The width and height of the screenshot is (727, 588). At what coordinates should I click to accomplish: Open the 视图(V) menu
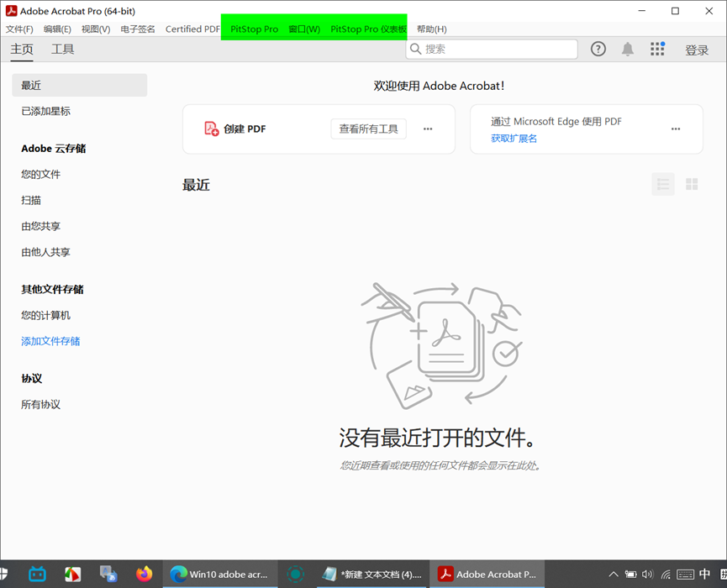(x=96, y=29)
